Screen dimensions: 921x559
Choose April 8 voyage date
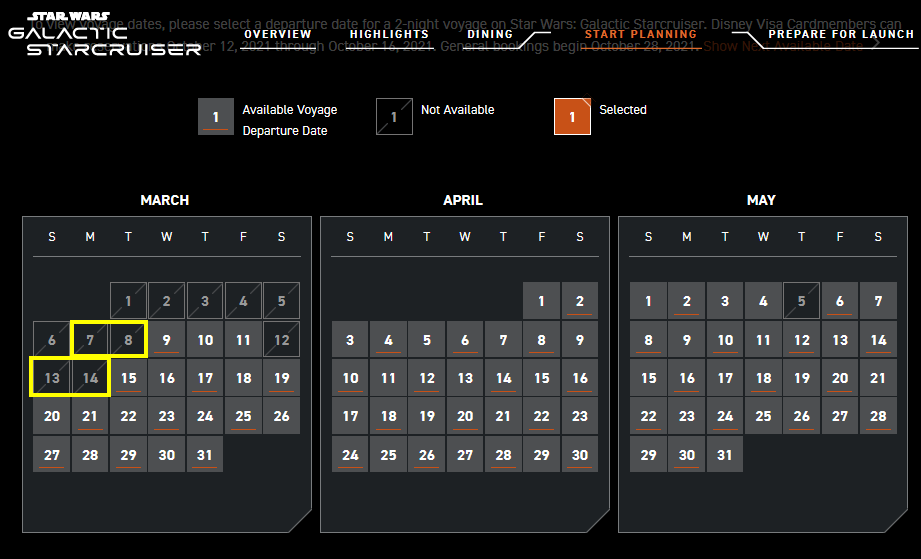pyautogui.click(x=541, y=340)
